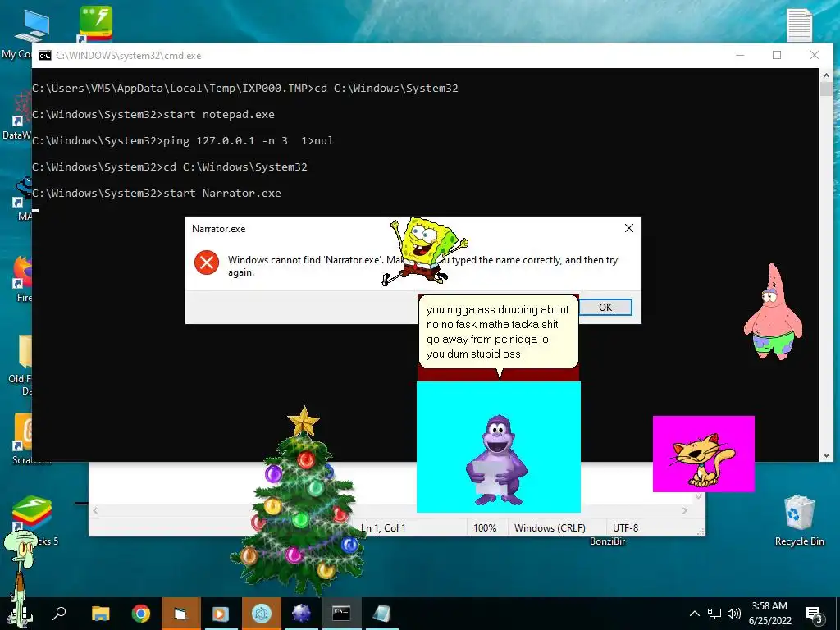Switch to Notepad via its taskbar icon
The image size is (840, 630).
click(x=381, y=614)
